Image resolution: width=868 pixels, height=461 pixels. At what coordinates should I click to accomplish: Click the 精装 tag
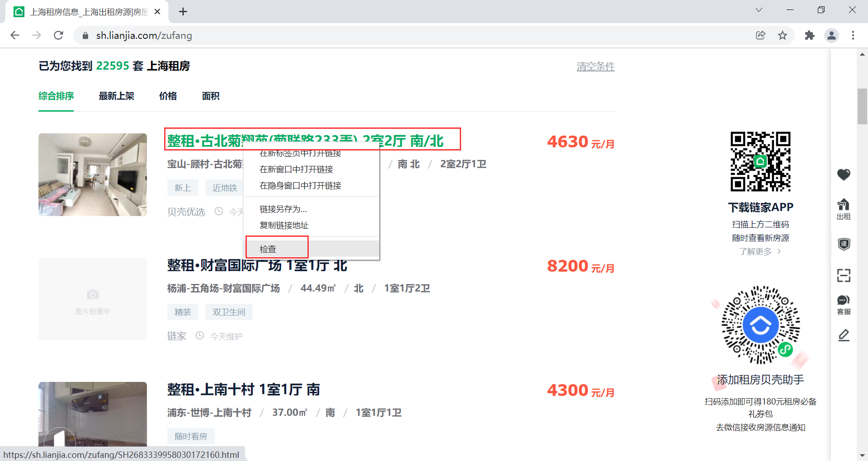click(183, 312)
